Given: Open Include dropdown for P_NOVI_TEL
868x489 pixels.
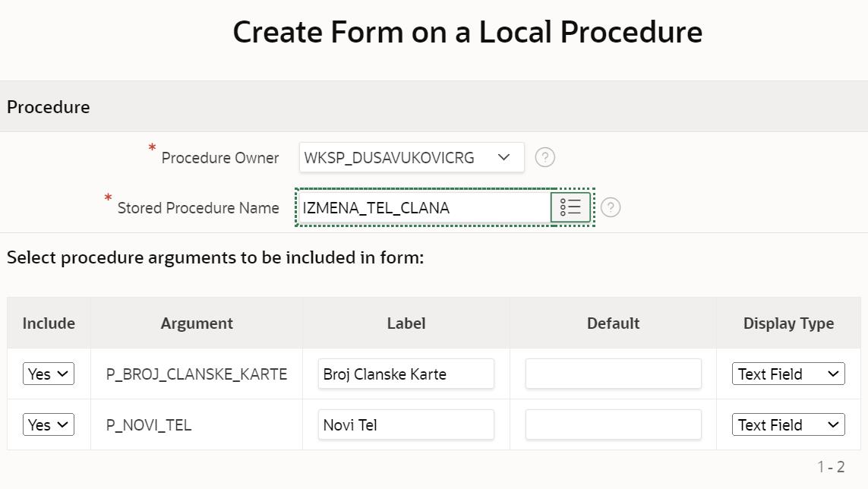Looking at the screenshot, I should 49,424.
